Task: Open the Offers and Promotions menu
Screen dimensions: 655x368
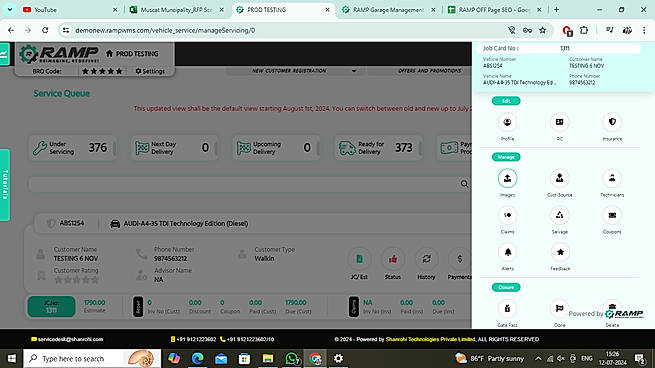Action: (429, 71)
